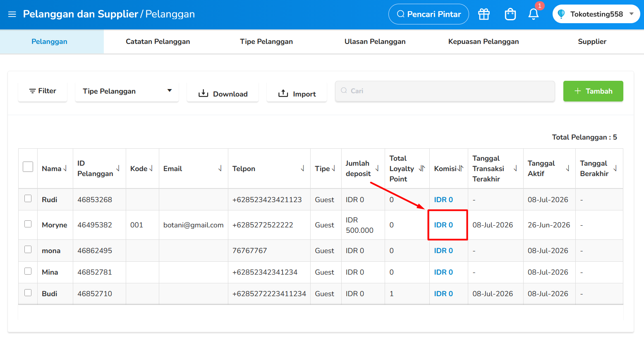Sort by Tanggal Aktif
Image resolution: width=644 pixels, height=338 pixels.
click(x=567, y=169)
